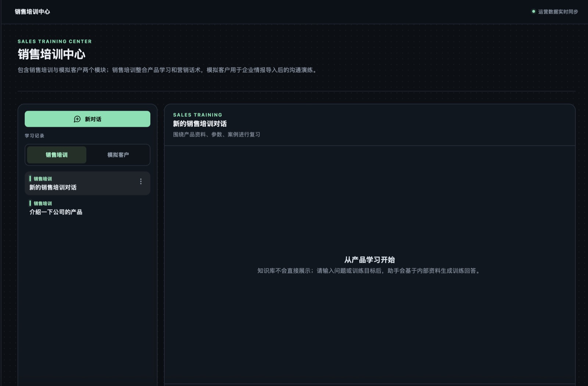Click the 销售培训中心 large page heading
The width and height of the screenshot is (588, 386).
point(51,54)
